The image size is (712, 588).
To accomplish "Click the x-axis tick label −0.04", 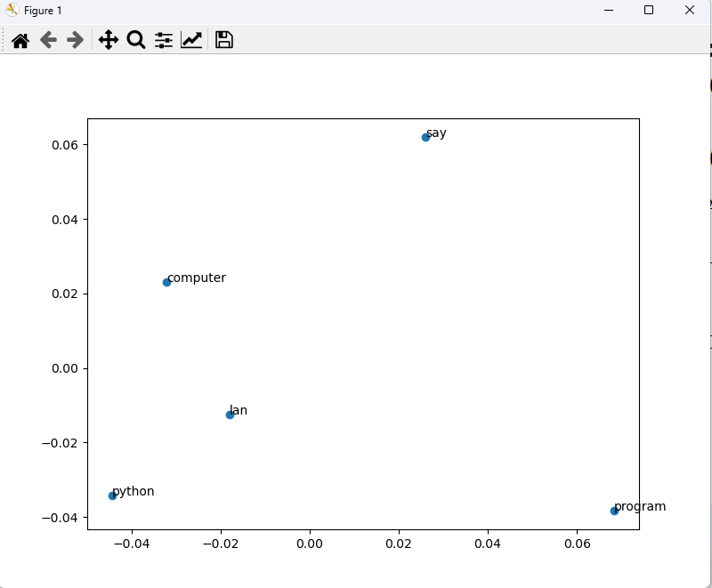I will [132, 544].
